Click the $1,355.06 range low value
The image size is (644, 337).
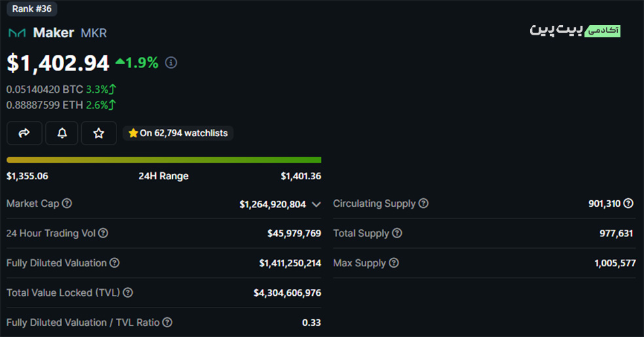27,176
